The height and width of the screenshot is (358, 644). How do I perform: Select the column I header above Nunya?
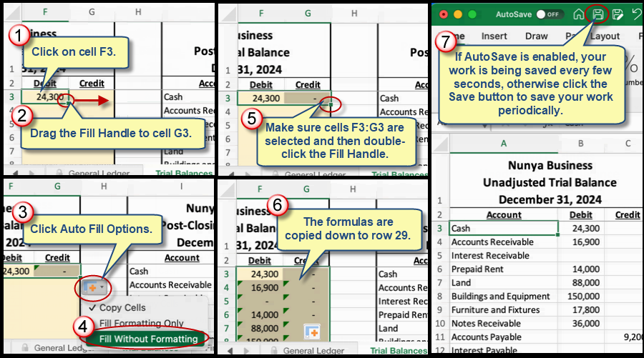pos(181,187)
